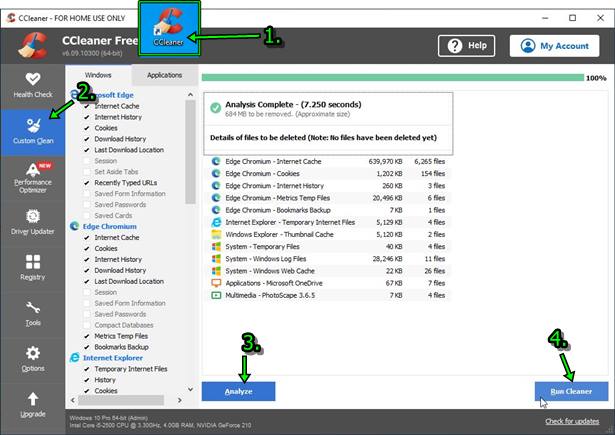Image resolution: width=615 pixels, height=435 pixels.
Task: Click the 6,265 files count
Action: point(429,161)
